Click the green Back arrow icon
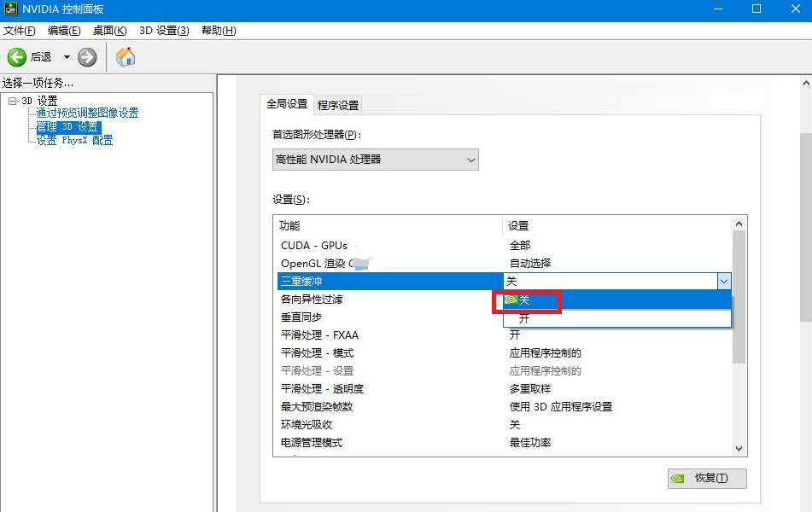 (16, 57)
